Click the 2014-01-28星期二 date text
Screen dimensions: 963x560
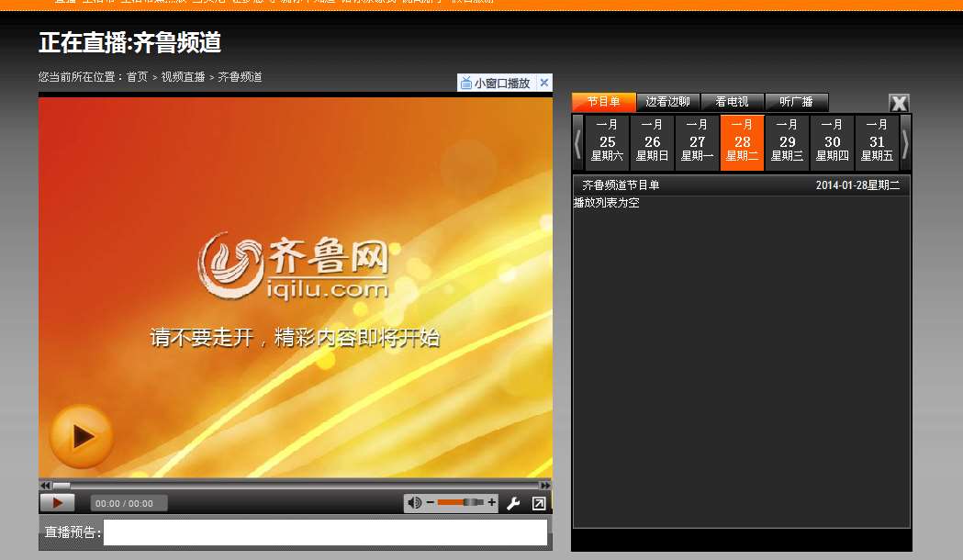tap(857, 185)
